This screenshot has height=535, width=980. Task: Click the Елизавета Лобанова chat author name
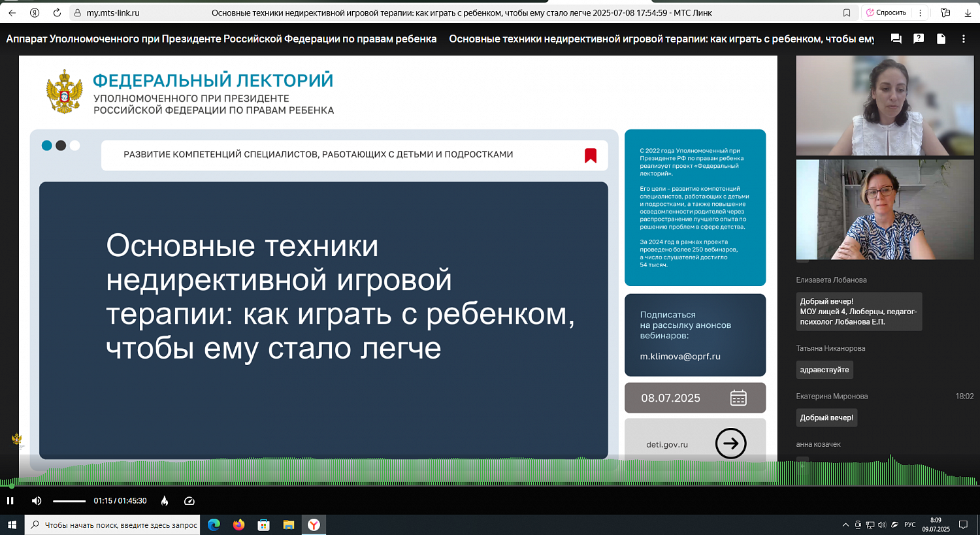click(831, 280)
